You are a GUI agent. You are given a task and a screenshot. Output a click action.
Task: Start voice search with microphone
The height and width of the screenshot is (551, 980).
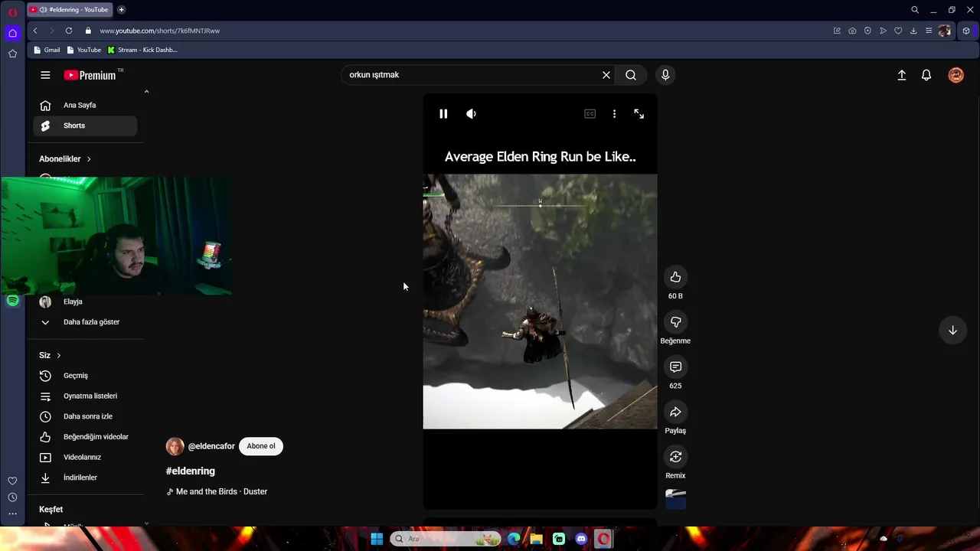[x=665, y=75]
